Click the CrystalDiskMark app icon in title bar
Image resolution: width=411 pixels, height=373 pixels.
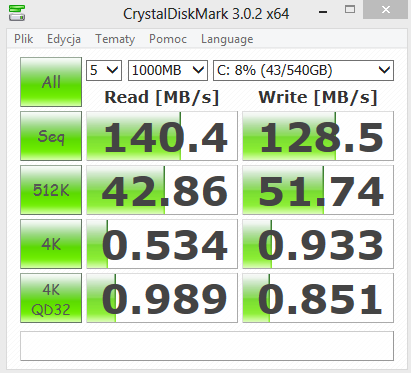click(x=17, y=13)
